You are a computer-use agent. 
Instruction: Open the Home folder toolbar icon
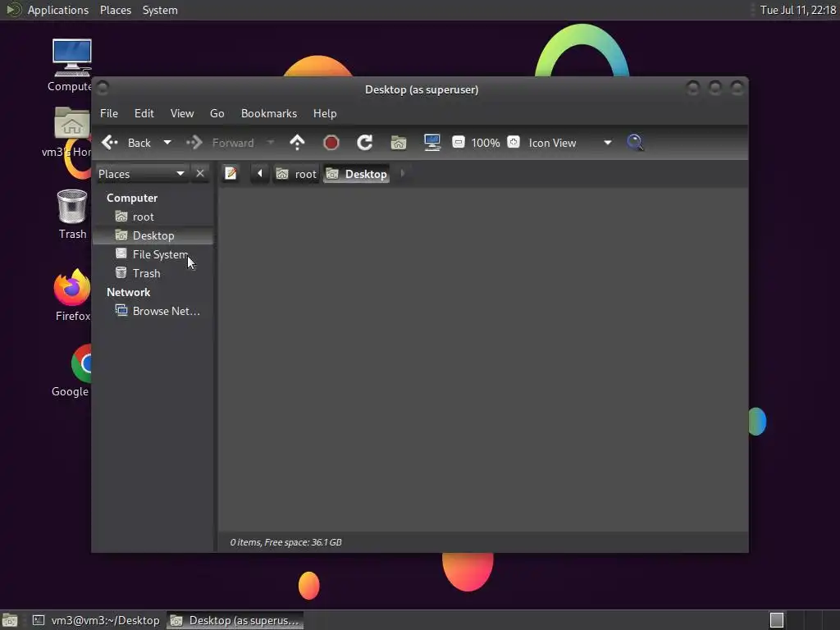click(x=399, y=143)
